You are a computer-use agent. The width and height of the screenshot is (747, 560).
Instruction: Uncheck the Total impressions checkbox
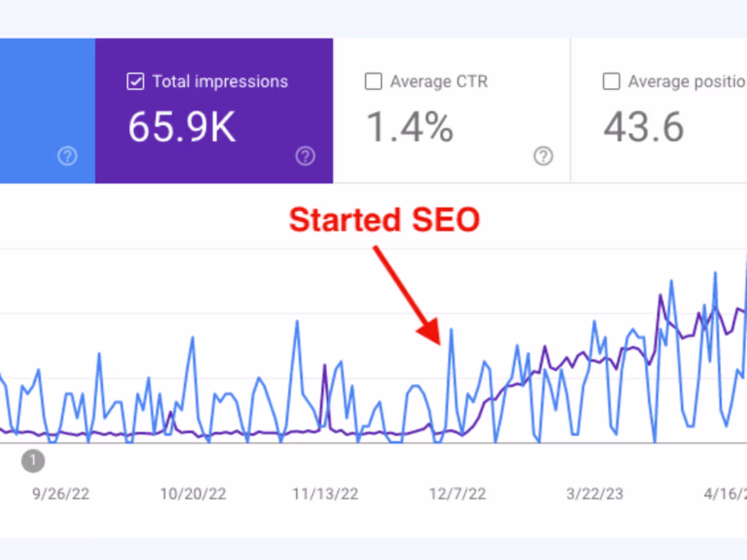coord(135,81)
